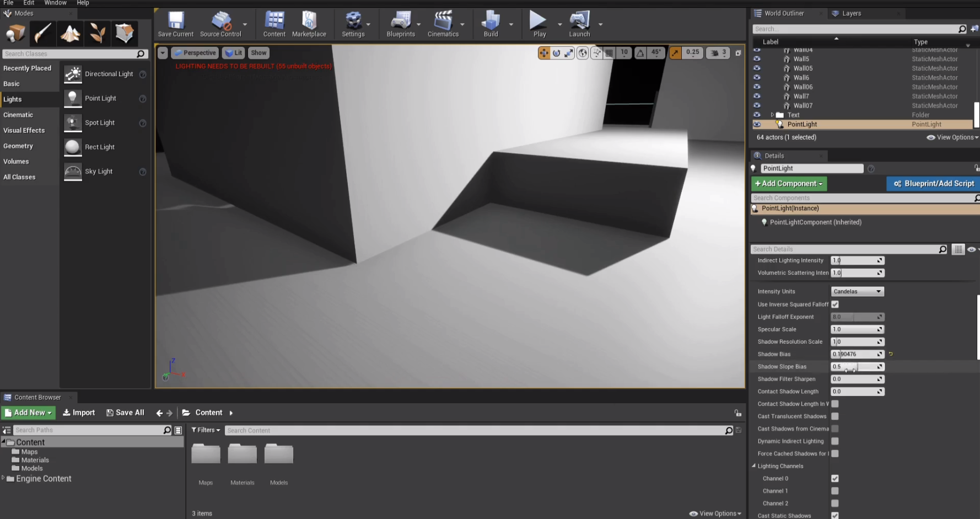Maximize or restore the viewport
This screenshot has height=519, width=980.
[x=738, y=53]
